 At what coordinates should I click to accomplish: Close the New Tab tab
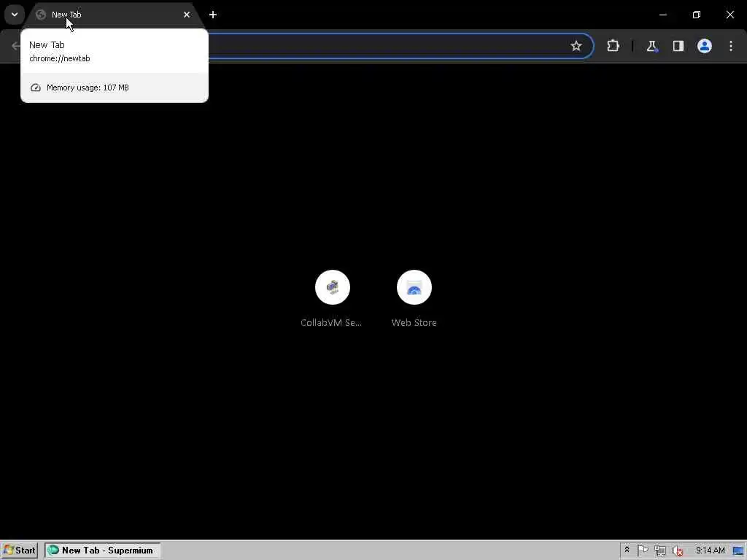tap(186, 15)
